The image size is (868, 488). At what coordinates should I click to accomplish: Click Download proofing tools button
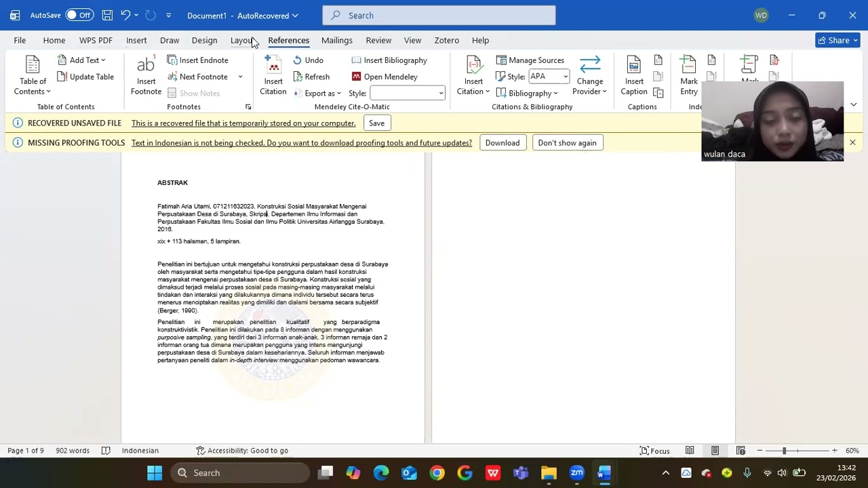502,143
